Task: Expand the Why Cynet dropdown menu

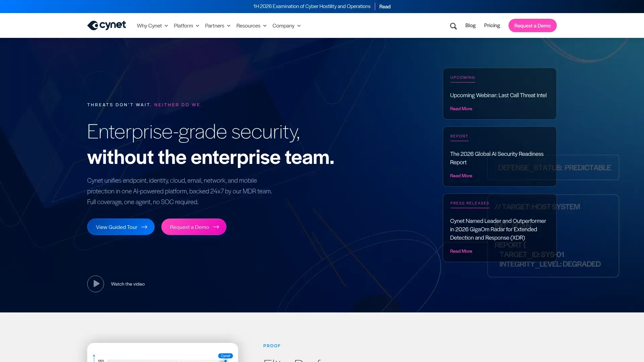Action: (152, 26)
